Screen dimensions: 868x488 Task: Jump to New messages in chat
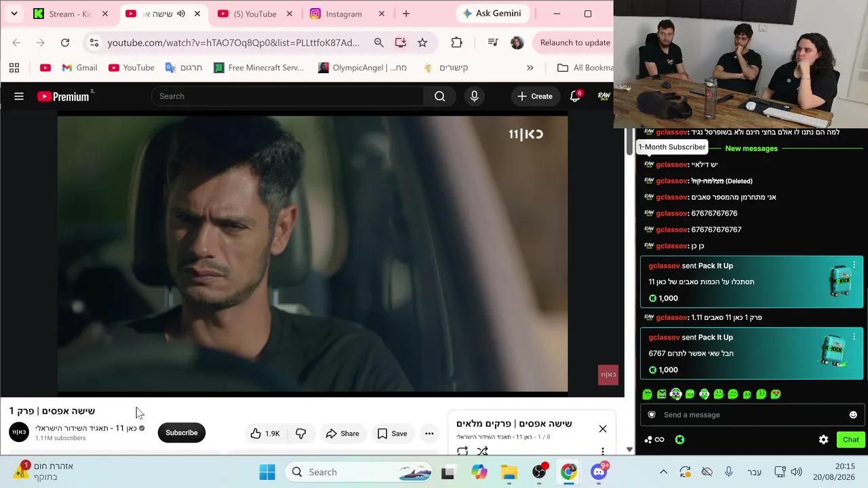[751, 148]
